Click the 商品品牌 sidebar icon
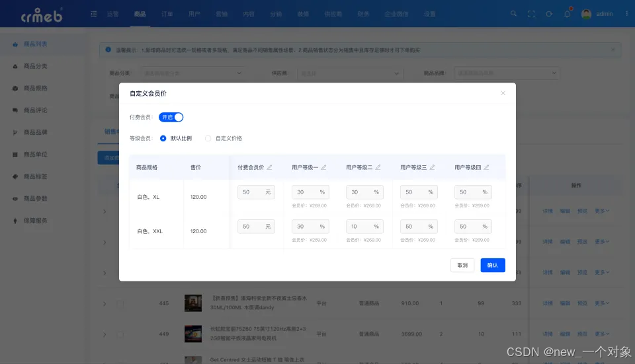The image size is (635, 364). (x=15, y=132)
